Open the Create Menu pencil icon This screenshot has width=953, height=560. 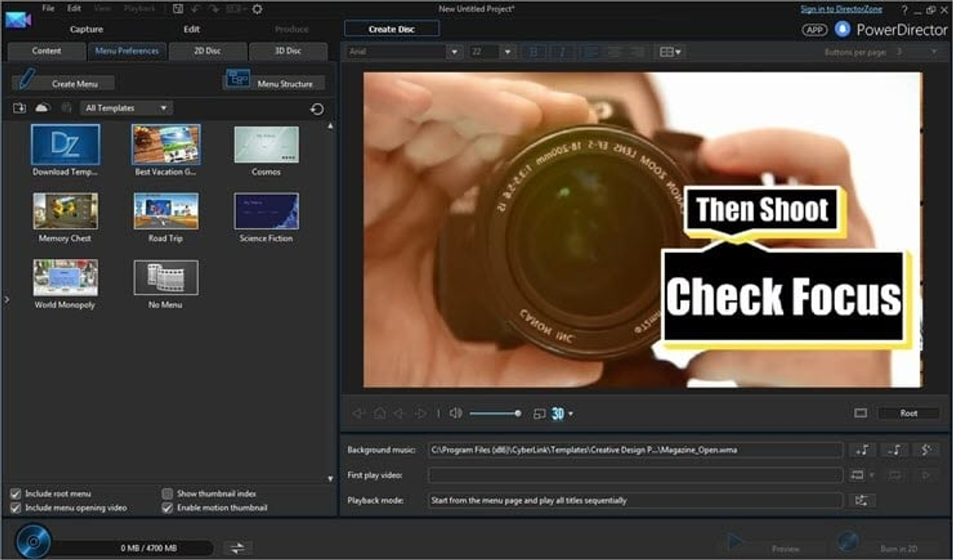(x=27, y=82)
